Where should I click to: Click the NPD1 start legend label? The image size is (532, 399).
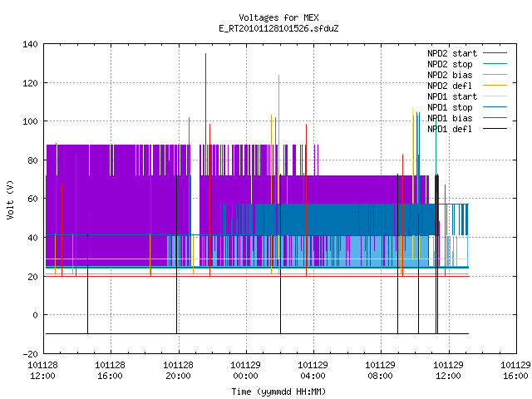coord(452,96)
